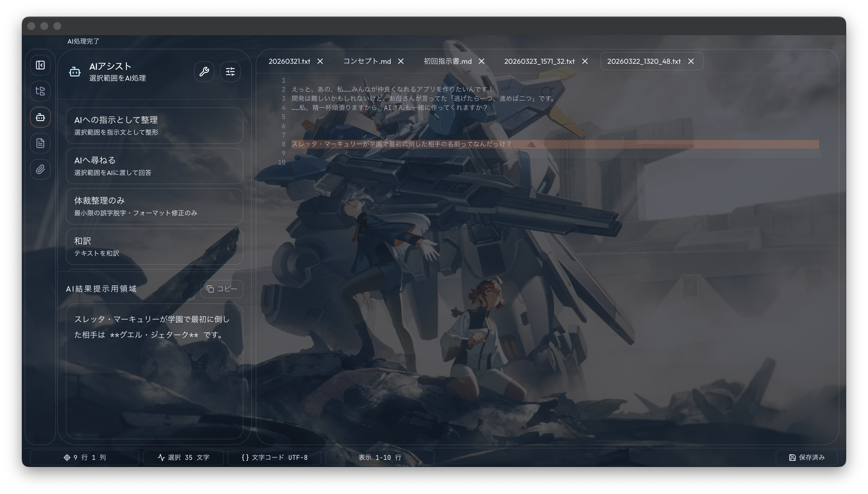Open the file tree view icon
The height and width of the screenshot is (494, 868).
click(40, 91)
